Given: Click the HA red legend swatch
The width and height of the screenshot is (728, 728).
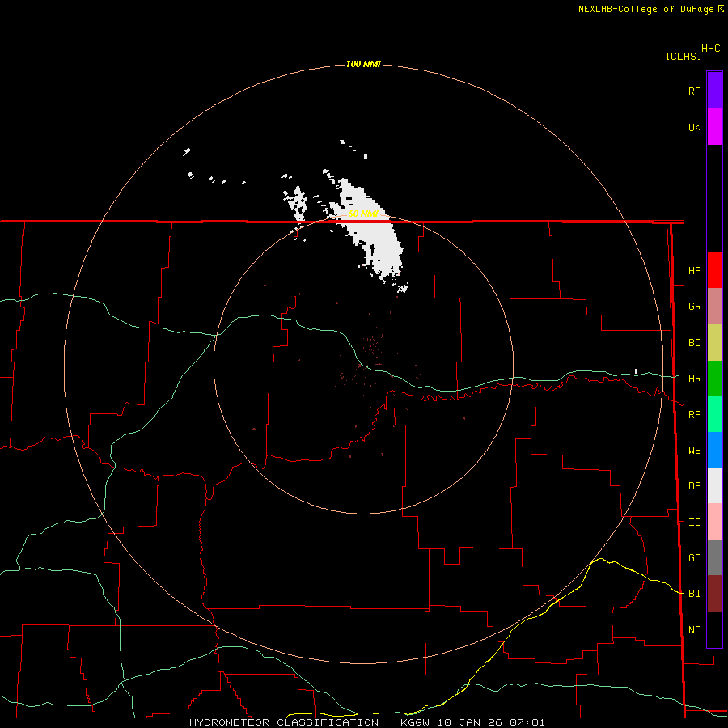Looking at the screenshot, I should click(714, 270).
